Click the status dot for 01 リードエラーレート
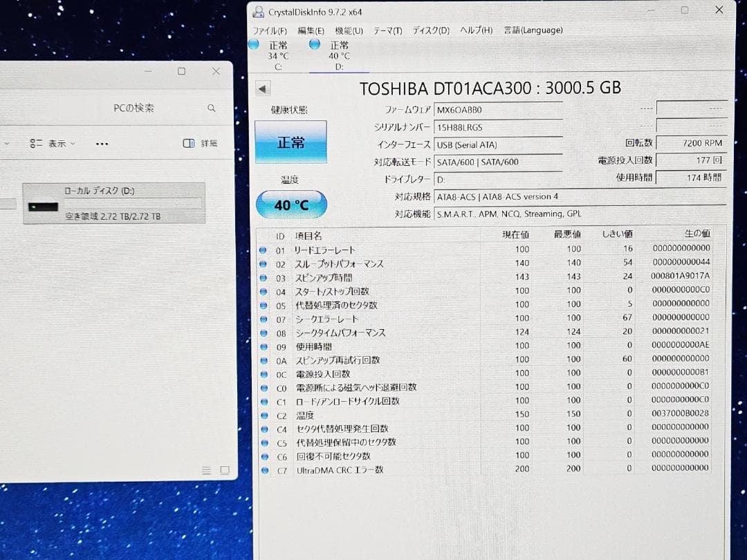 tap(263, 250)
